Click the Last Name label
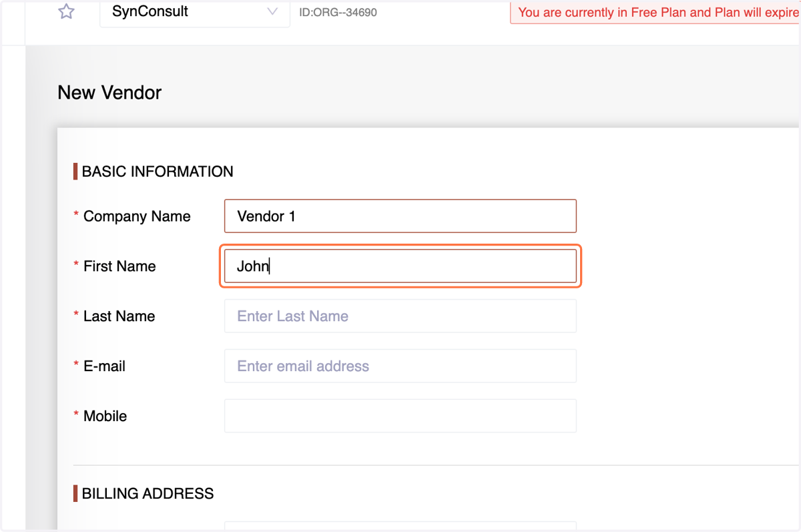This screenshot has width=801, height=532. coord(119,316)
